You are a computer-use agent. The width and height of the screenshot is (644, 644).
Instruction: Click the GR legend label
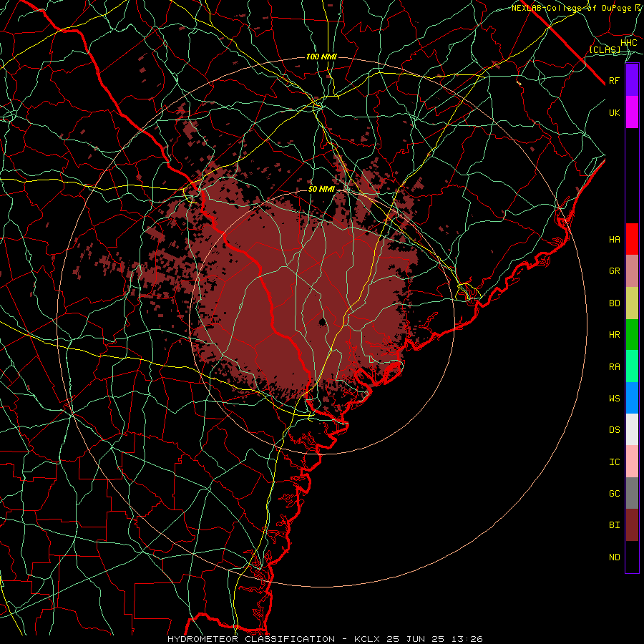[614, 271]
